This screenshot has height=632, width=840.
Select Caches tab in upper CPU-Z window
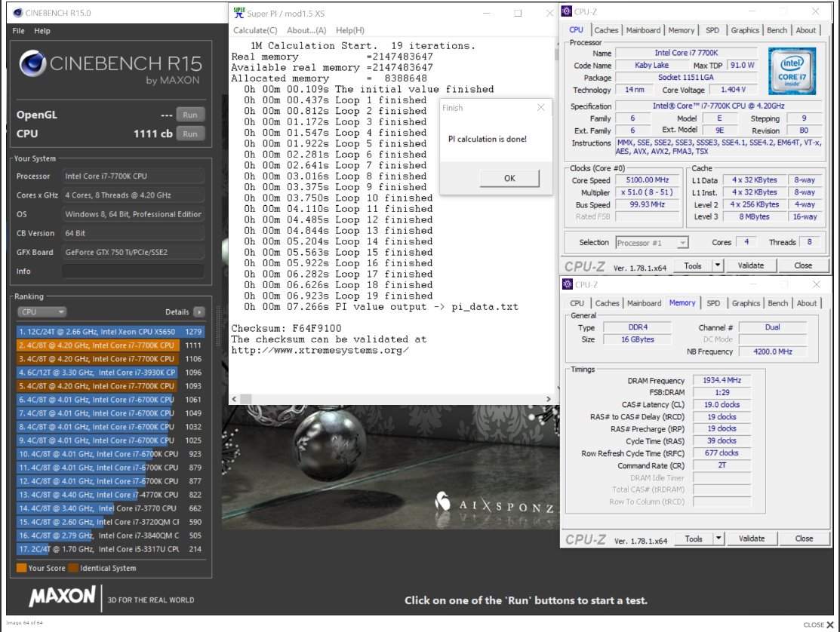(x=606, y=30)
